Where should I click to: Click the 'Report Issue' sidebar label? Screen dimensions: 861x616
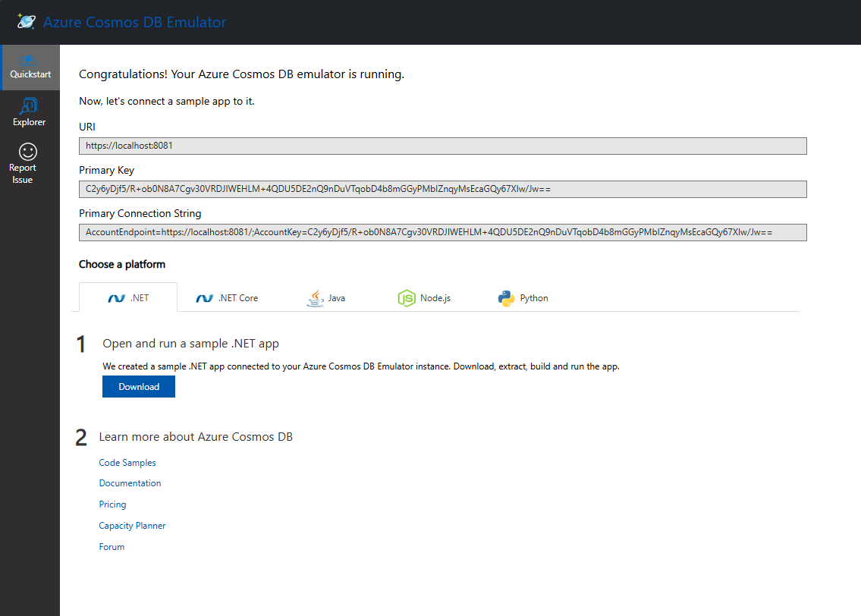23,174
